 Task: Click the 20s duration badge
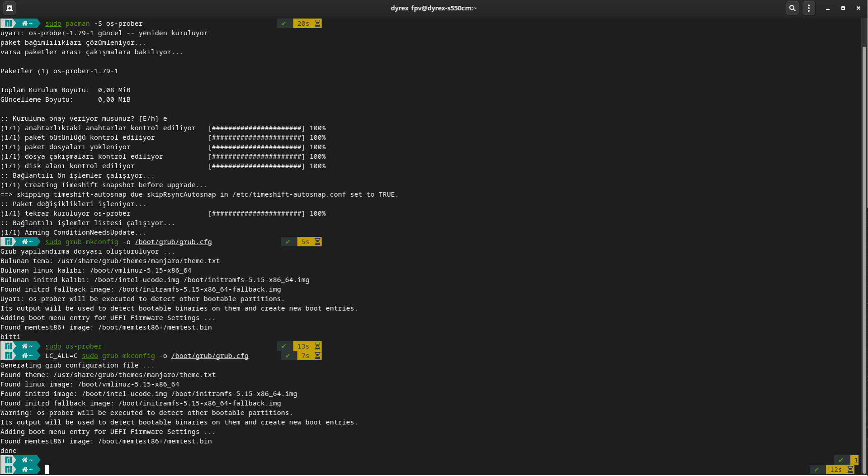[x=303, y=24]
